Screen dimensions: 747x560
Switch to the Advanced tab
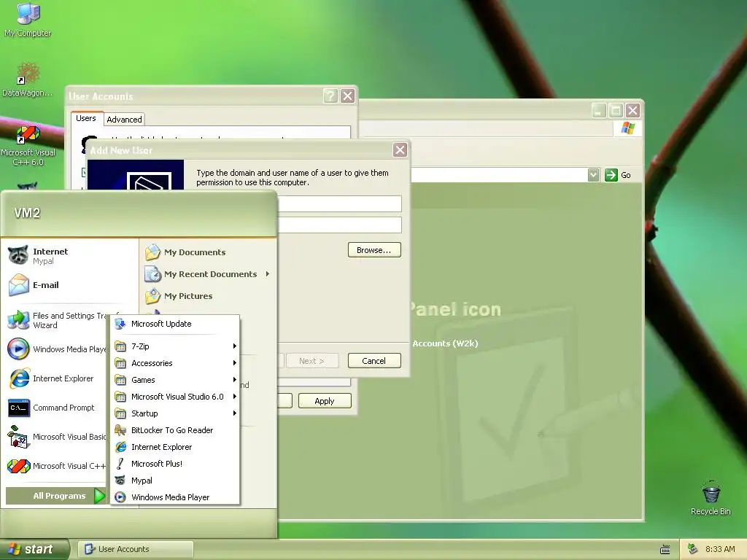(124, 120)
